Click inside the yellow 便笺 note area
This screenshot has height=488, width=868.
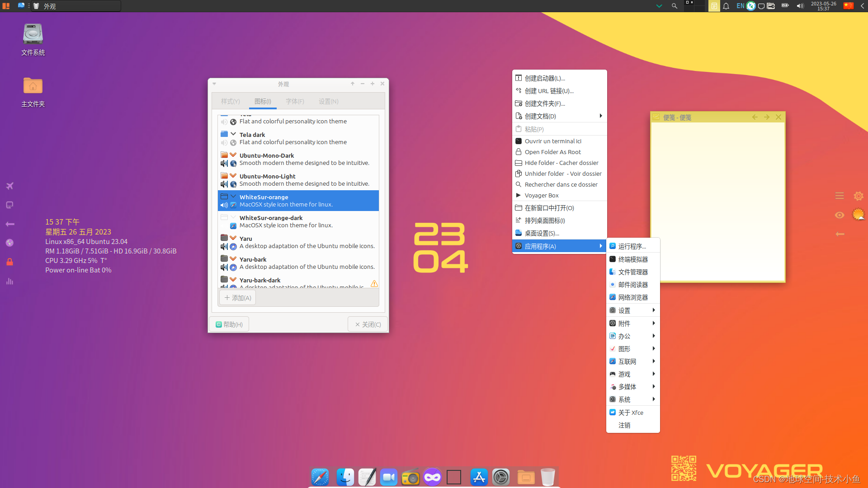click(x=717, y=202)
